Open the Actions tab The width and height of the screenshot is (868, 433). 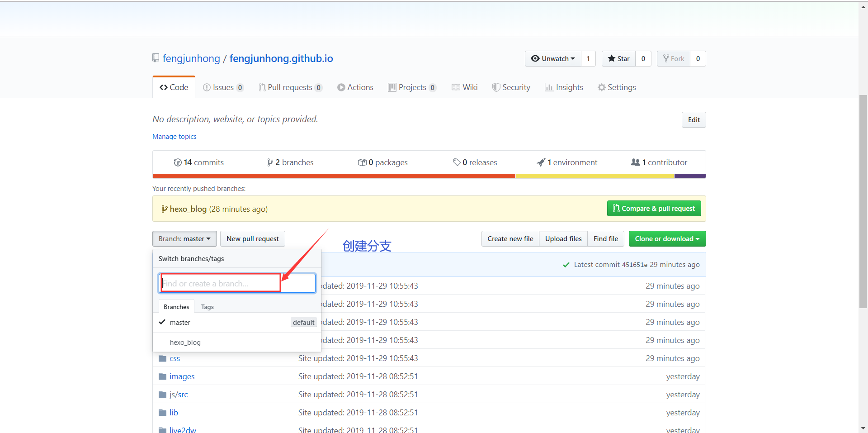click(355, 87)
